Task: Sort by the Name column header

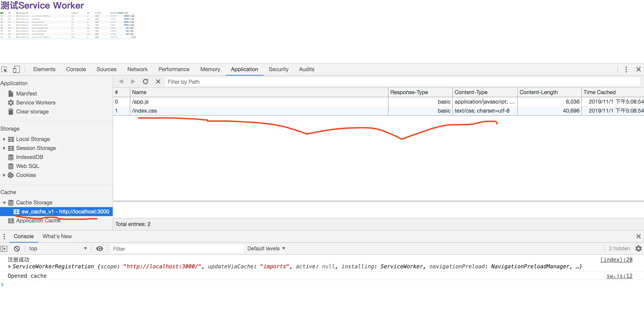Action: click(259, 93)
